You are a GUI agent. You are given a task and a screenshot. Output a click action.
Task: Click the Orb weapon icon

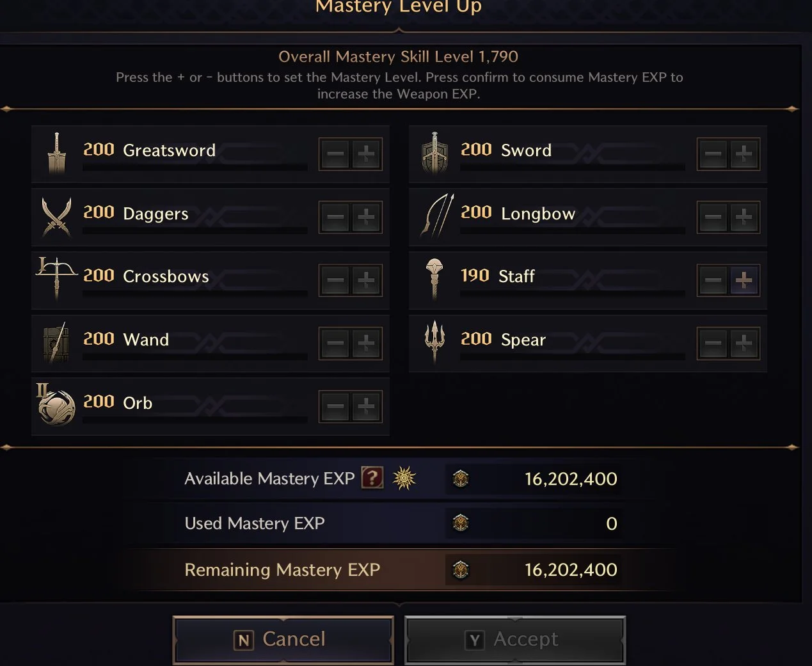56,406
